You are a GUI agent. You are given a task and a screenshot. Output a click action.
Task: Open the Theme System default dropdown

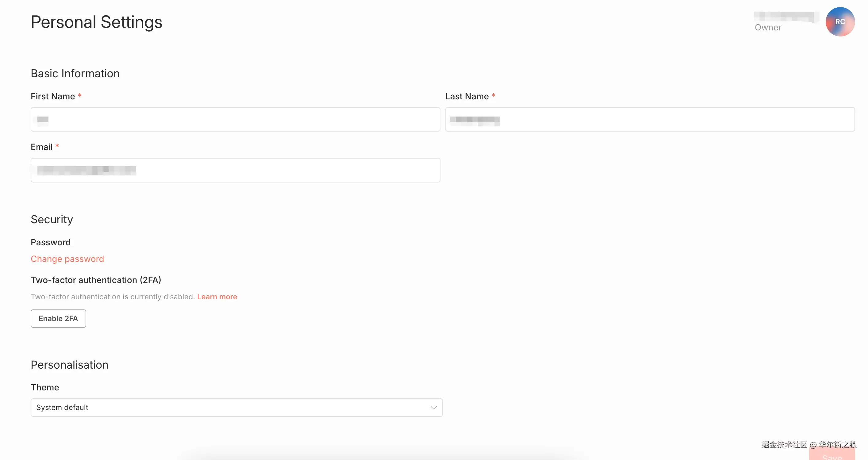pos(236,408)
